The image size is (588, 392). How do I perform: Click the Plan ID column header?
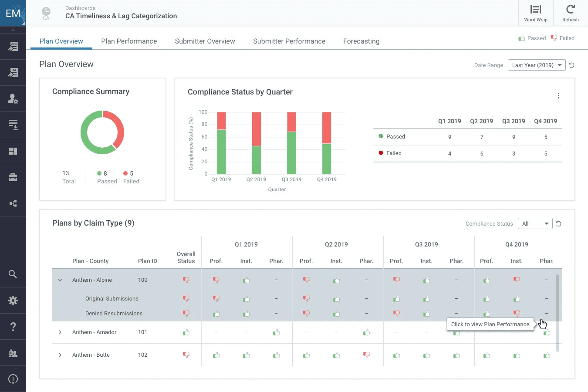[x=147, y=261]
